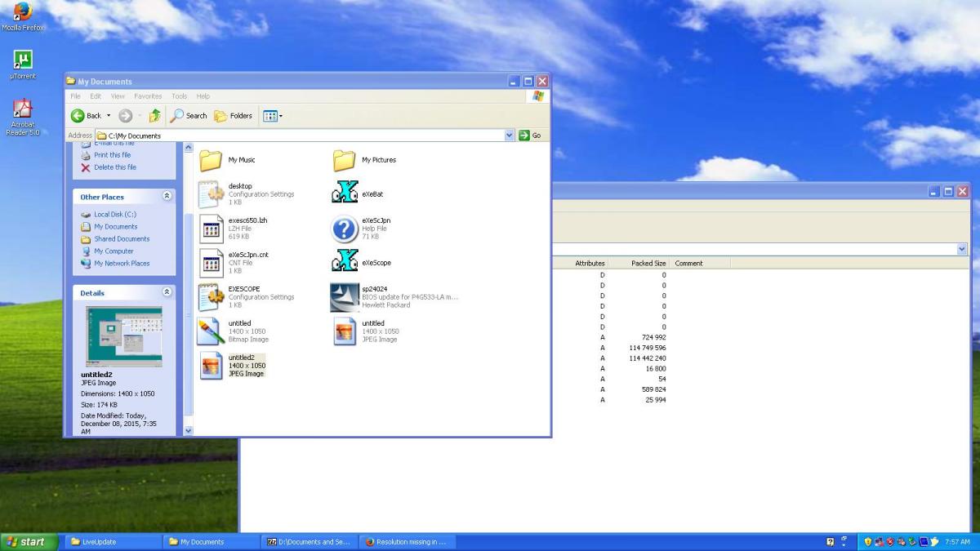The width and height of the screenshot is (980, 551).
Task: Open the eXeScope application icon
Action: tap(345, 261)
